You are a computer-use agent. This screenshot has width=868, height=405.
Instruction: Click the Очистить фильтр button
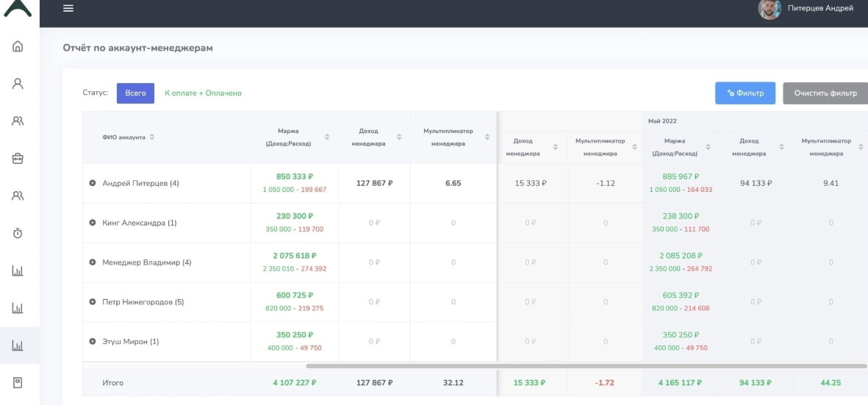[825, 93]
